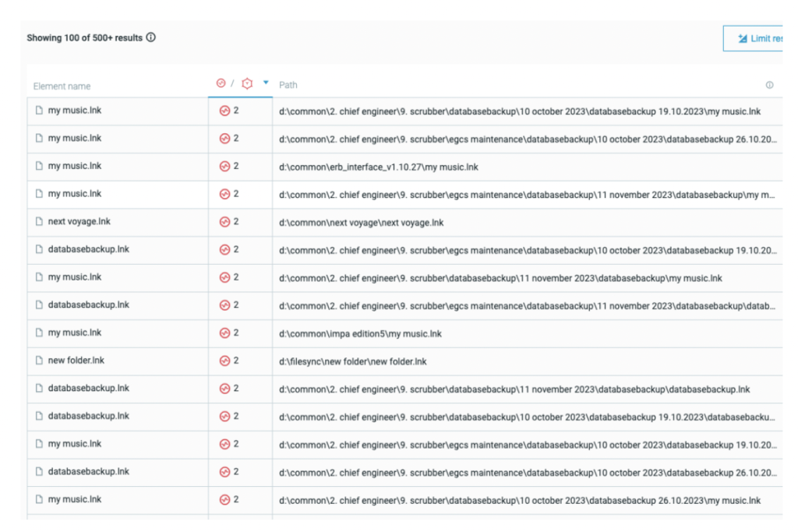Select the impa edition5 my music.lnk path
798x532 pixels.
[360, 333]
